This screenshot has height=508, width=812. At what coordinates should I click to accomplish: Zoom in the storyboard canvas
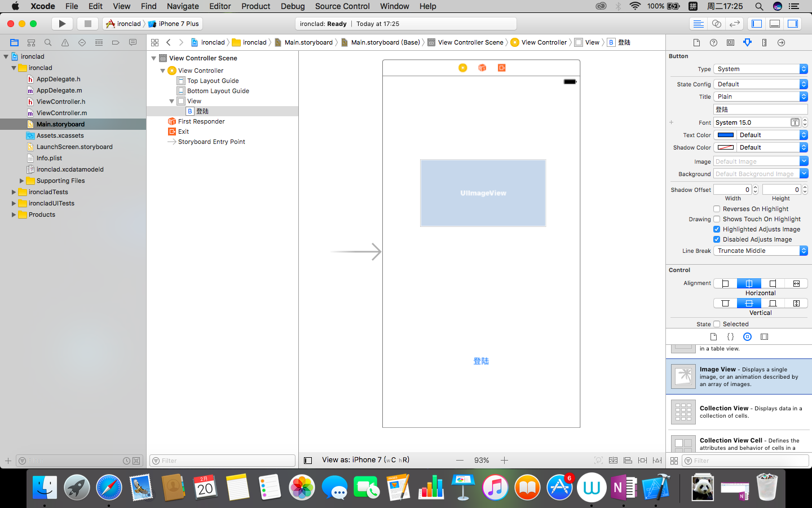(504, 460)
